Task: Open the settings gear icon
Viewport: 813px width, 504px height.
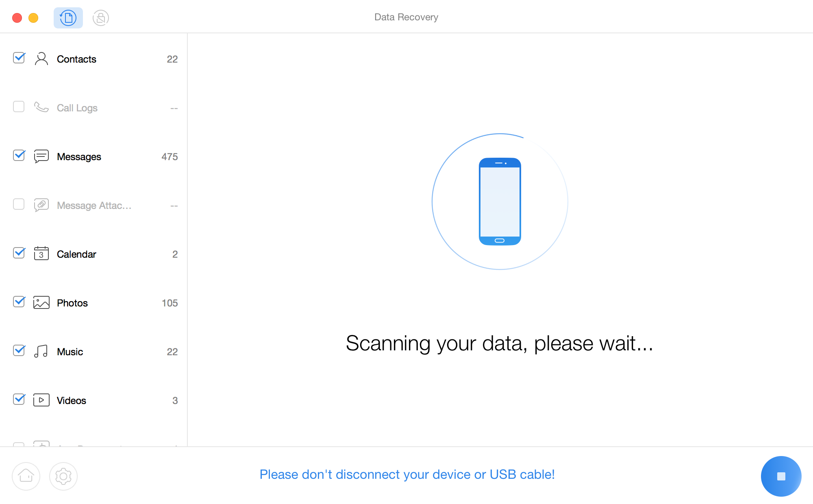Action: tap(63, 476)
